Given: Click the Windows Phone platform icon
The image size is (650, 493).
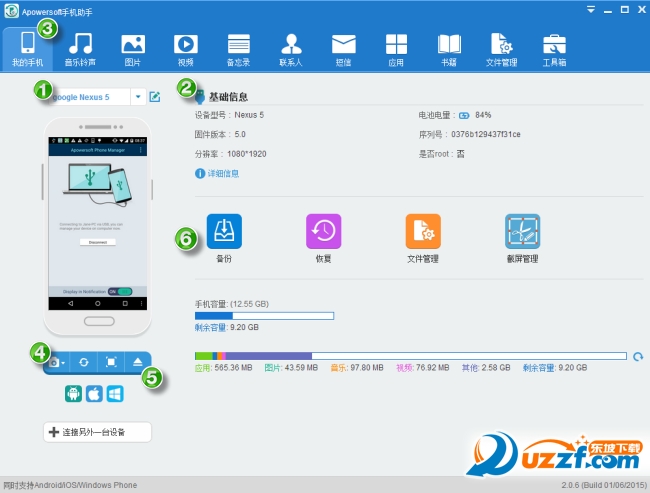Looking at the screenshot, I should pos(115,393).
